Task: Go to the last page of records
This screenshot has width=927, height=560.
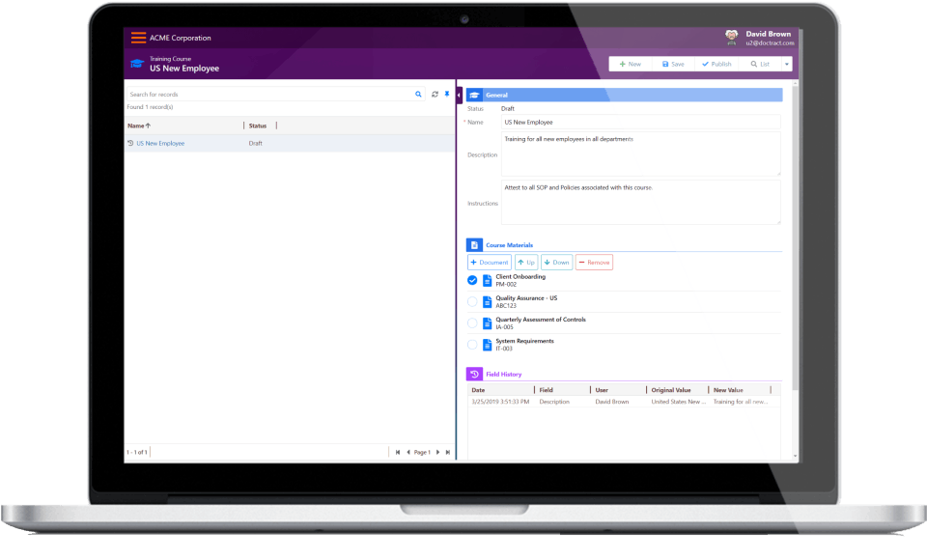Action: click(447, 453)
